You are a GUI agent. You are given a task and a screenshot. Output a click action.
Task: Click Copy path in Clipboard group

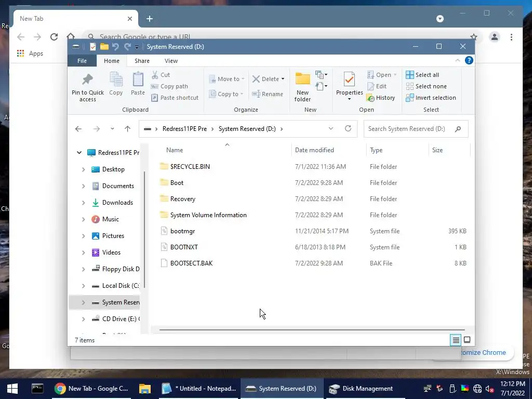[x=169, y=86]
